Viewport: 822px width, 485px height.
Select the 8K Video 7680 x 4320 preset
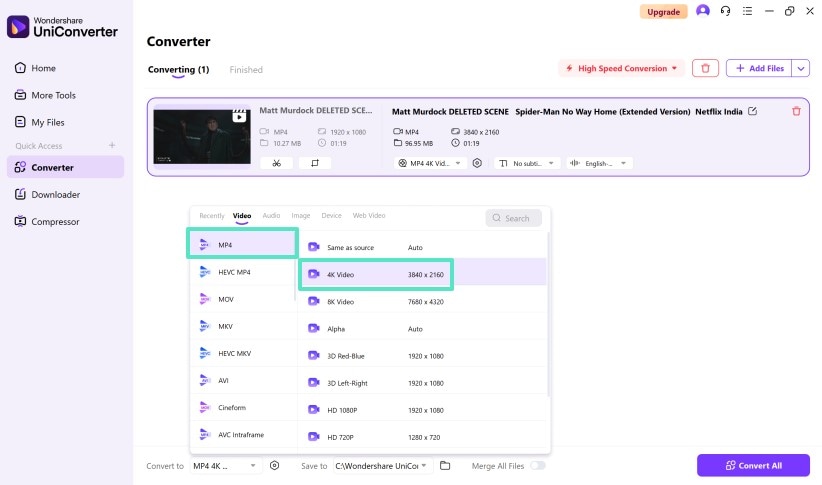422,301
